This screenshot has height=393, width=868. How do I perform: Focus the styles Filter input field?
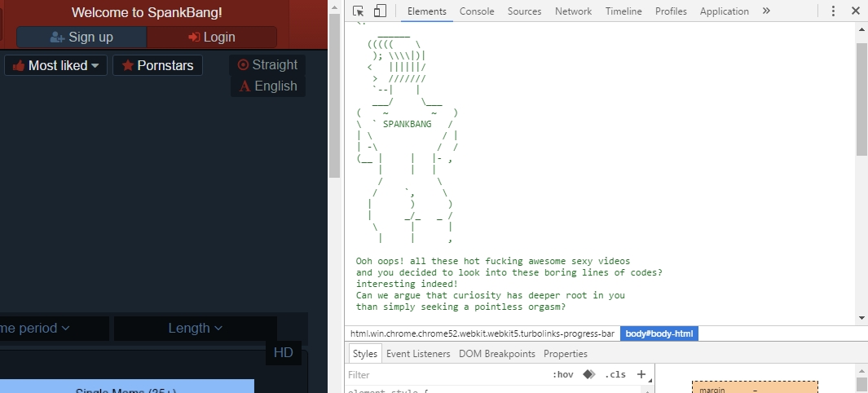448,375
